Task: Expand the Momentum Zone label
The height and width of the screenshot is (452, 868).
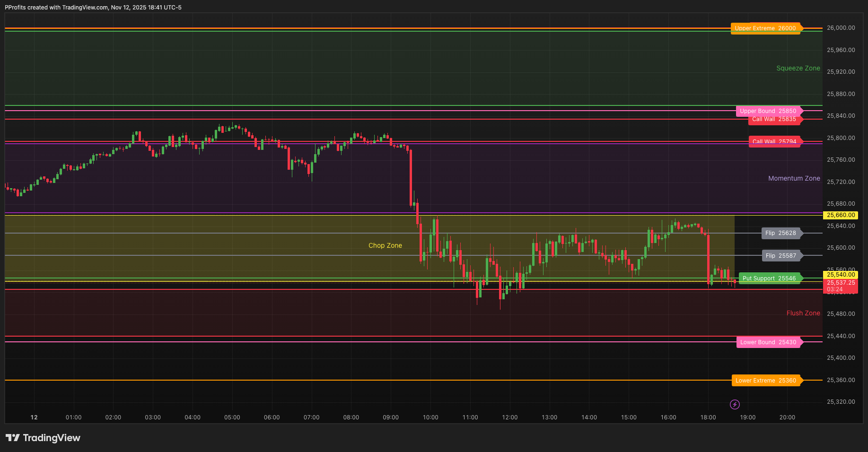Action: (794, 178)
